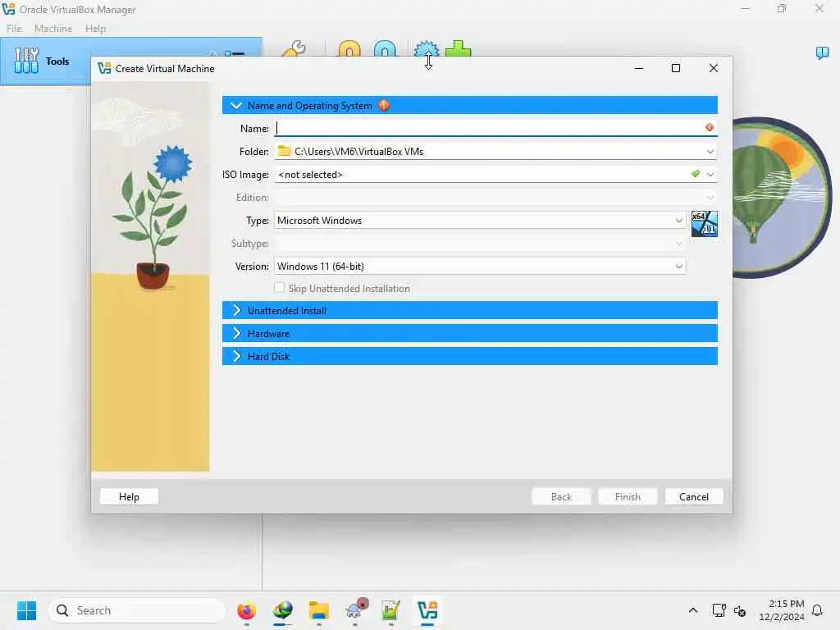Click the red error icon in Name field
This screenshot has height=630, width=840.
point(710,127)
